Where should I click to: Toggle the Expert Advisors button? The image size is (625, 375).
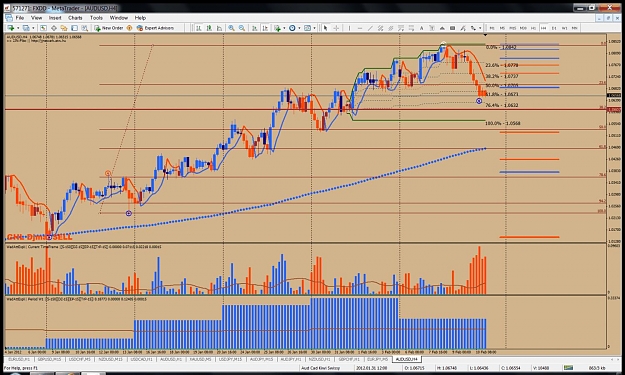click(x=155, y=28)
